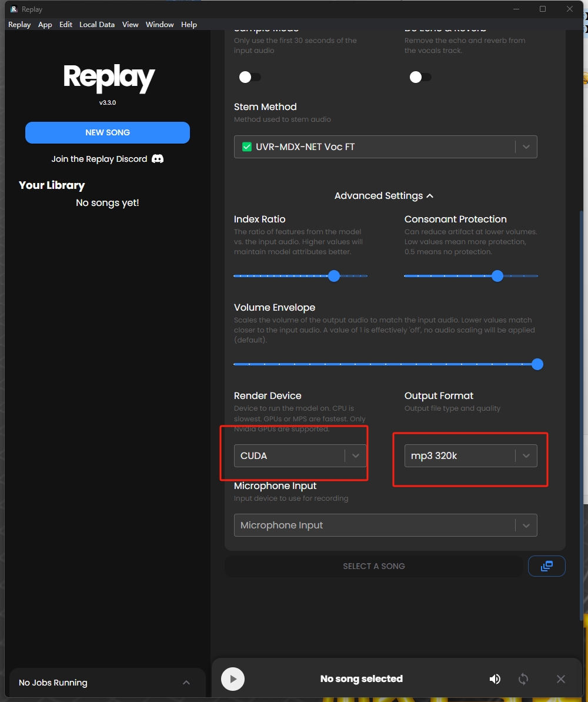This screenshot has height=702, width=588.
Task: Adjust the Consonant Protection slider handle
Action: tap(497, 276)
